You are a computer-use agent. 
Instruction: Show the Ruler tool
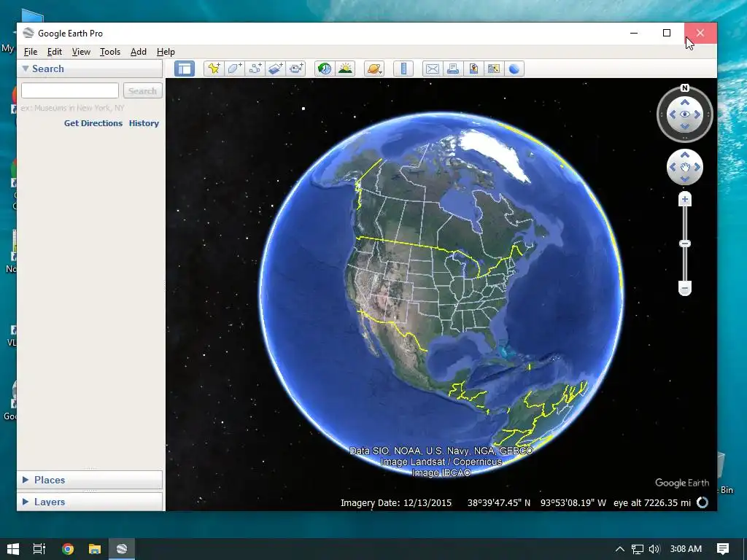pyautogui.click(x=403, y=69)
